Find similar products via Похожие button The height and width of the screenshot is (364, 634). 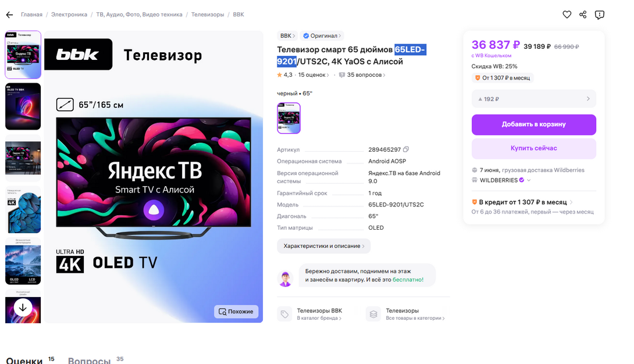[x=236, y=312]
